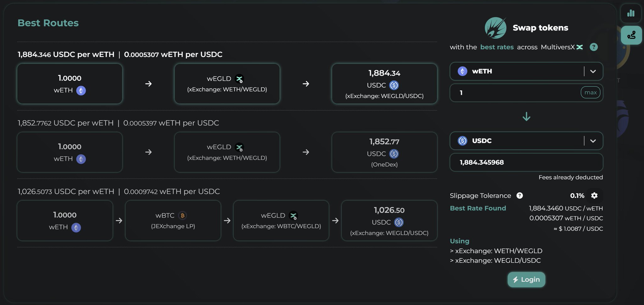The height and width of the screenshot is (305, 644).
Task: Open the wETH source token selector
Action: pos(526,71)
